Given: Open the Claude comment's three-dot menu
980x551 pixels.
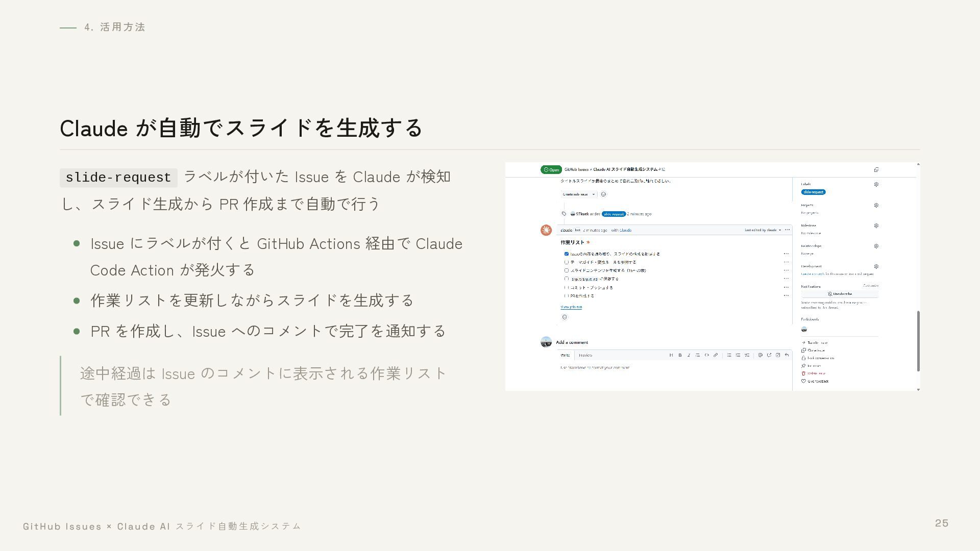Looking at the screenshot, I should click(787, 230).
